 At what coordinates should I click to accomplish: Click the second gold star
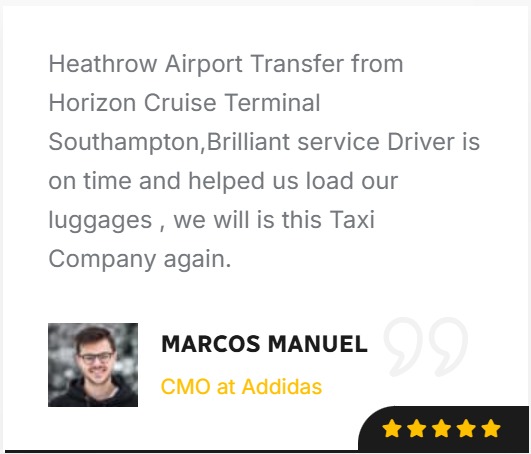tap(417, 428)
